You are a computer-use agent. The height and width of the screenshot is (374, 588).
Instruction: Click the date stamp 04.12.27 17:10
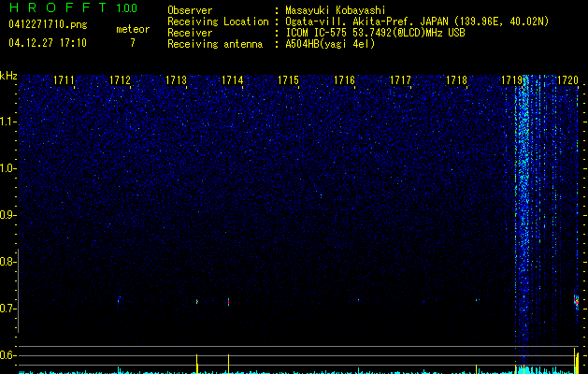48,43
